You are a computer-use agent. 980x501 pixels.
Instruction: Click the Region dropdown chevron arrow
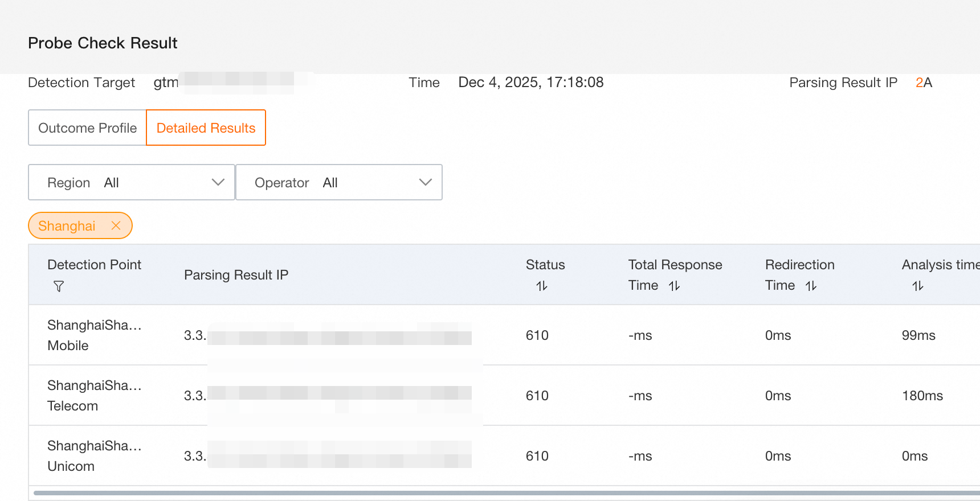coord(218,182)
